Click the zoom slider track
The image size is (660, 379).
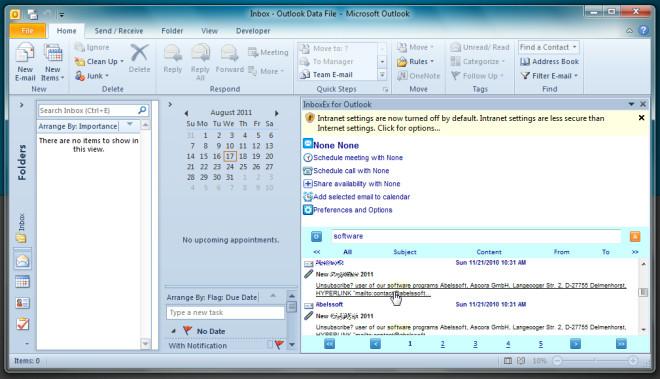pos(595,361)
